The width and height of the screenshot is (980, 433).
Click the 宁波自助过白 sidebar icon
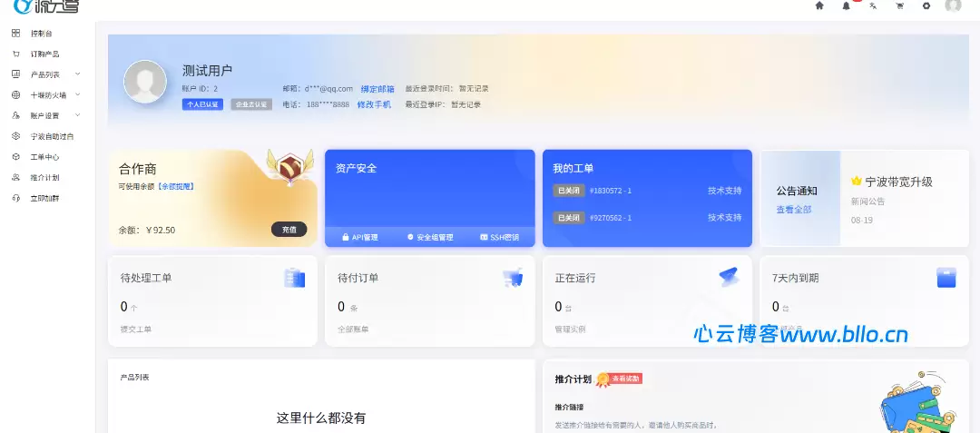click(16, 136)
